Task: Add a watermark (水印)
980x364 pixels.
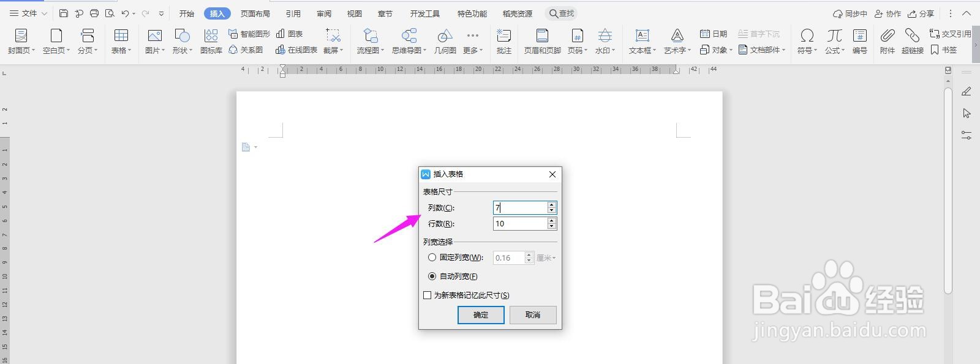Action: [605, 41]
